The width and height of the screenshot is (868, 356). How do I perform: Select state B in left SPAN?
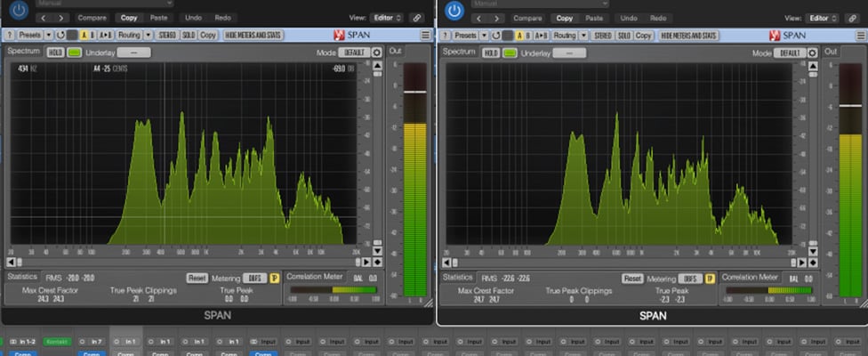(92, 35)
